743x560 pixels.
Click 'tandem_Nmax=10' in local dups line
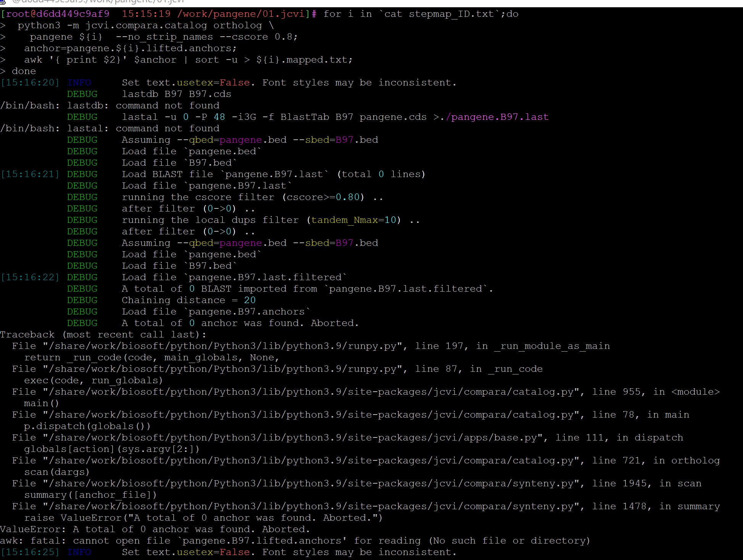coord(353,220)
